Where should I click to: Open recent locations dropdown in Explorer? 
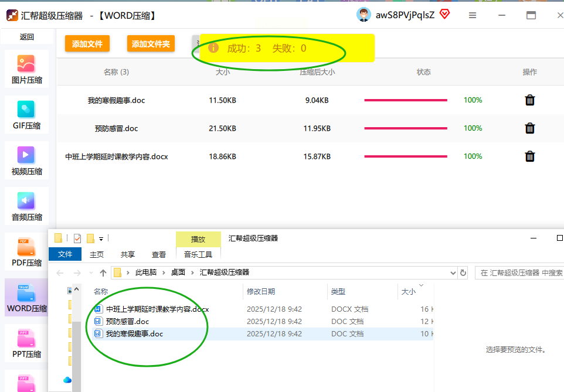(x=91, y=273)
